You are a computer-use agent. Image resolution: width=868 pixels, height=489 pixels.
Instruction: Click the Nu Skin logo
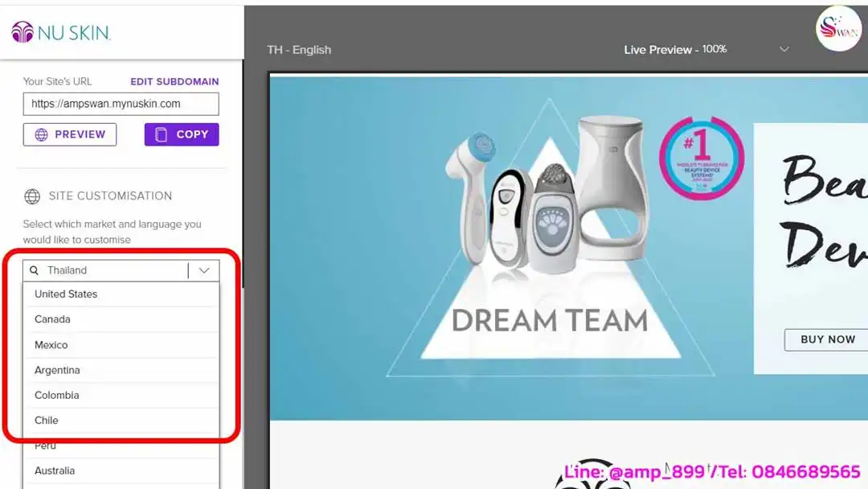click(61, 32)
